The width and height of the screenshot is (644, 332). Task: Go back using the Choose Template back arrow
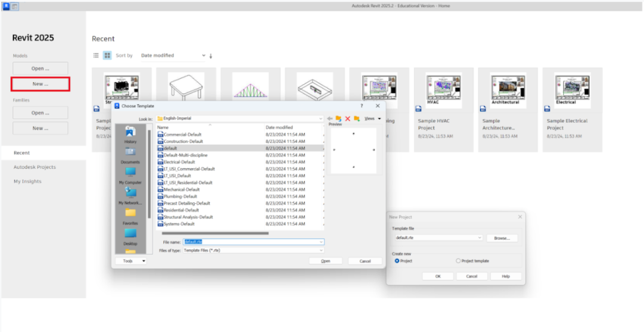click(329, 119)
